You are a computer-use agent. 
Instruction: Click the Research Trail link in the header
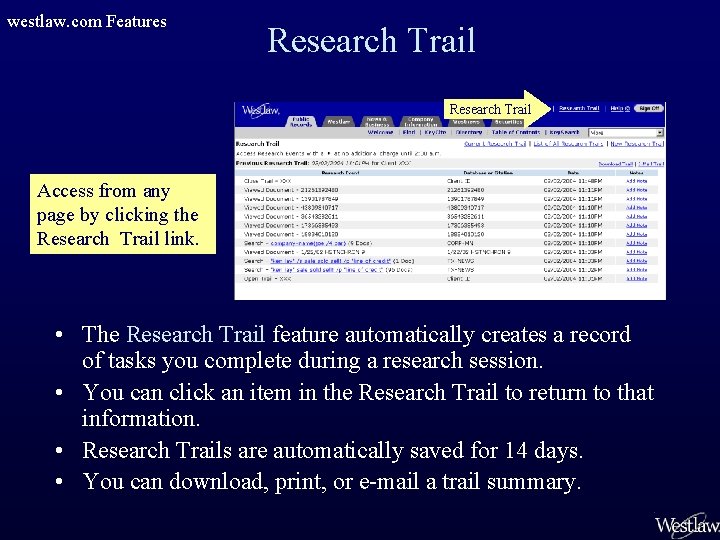point(579,108)
